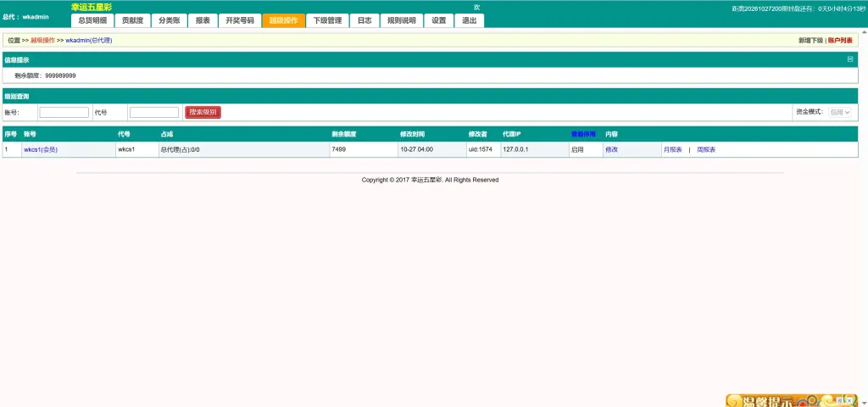Collapse the 信息提示 panel
Image resolution: width=868 pixels, height=407 pixels.
click(x=850, y=59)
